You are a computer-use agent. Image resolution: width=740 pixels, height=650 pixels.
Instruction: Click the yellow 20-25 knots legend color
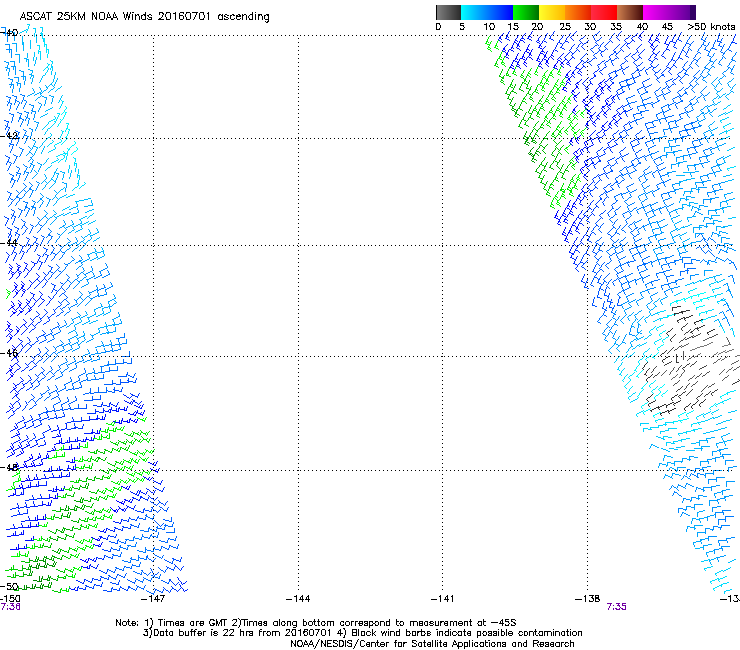(552, 12)
